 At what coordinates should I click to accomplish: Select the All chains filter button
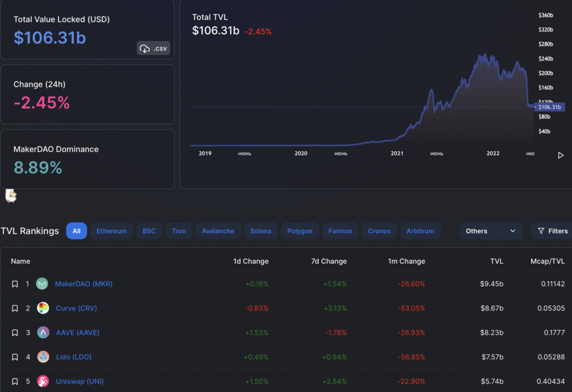click(x=77, y=231)
